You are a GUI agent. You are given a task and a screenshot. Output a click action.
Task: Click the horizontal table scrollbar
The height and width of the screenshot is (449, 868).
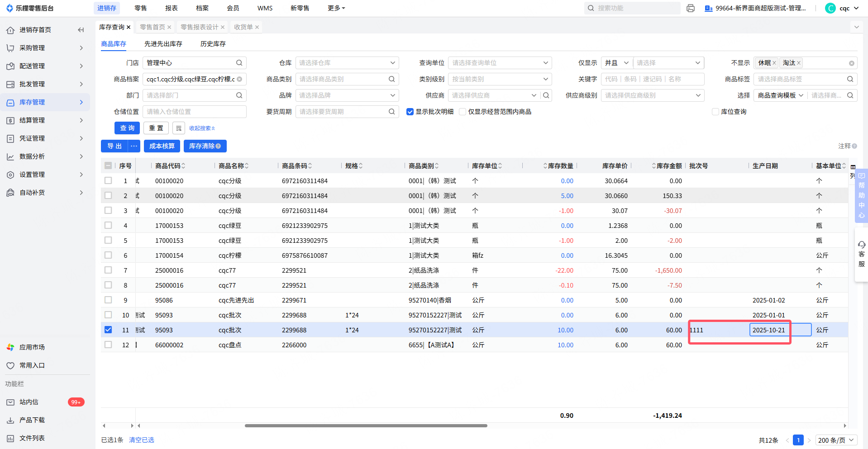(366, 425)
